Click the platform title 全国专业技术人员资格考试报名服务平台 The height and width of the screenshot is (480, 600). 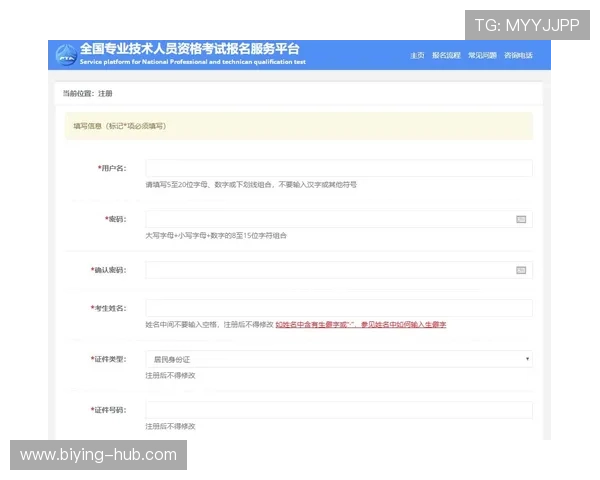[x=189, y=49]
